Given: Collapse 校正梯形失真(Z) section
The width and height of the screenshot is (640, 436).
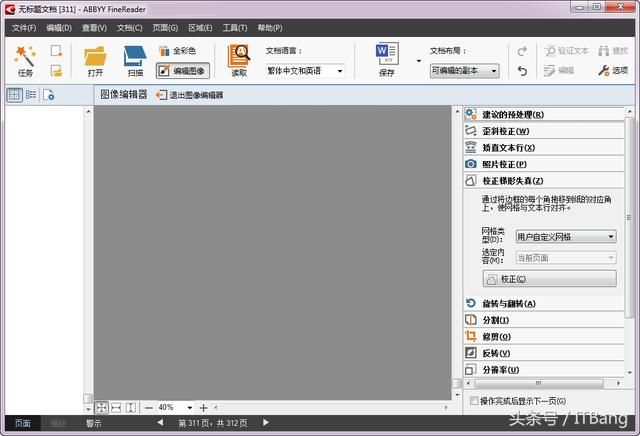Looking at the screenshot, I should point(544,181).
